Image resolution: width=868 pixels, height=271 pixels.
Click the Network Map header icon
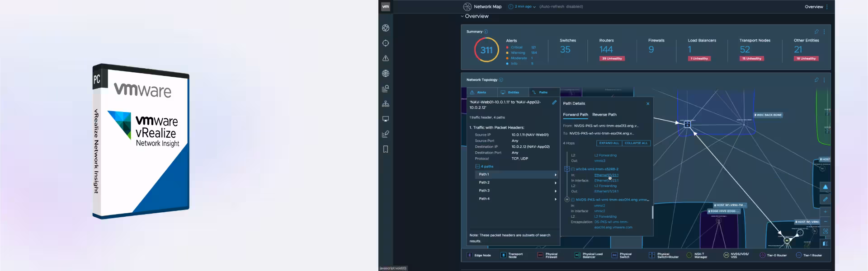467,6
